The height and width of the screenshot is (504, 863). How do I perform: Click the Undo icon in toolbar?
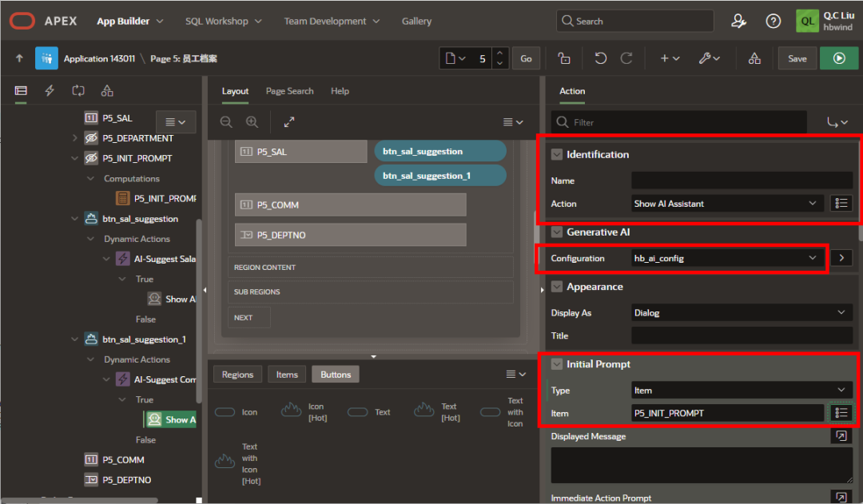pyautogui.click(x=601, y=58)
